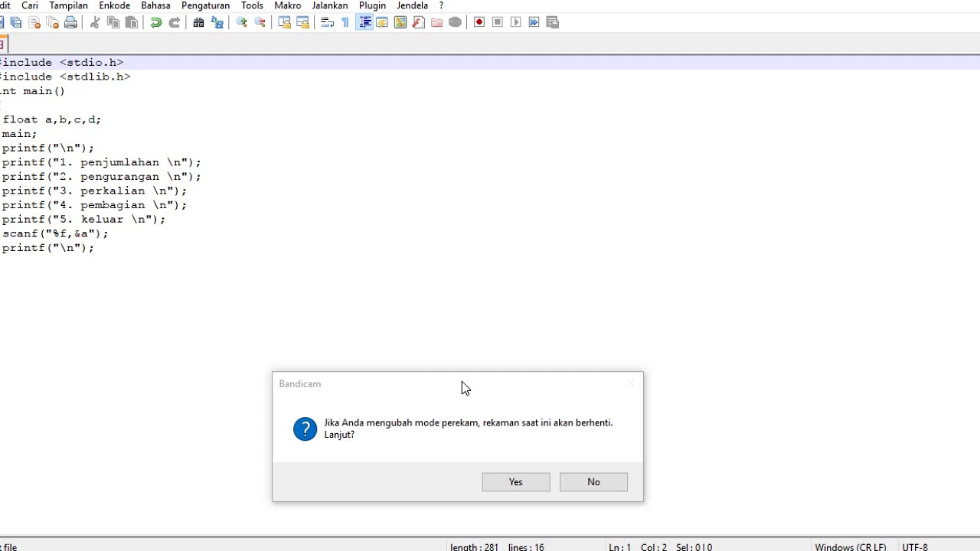Start macro recording with red dot
This screenshot has height=551, width=980.
479,22
